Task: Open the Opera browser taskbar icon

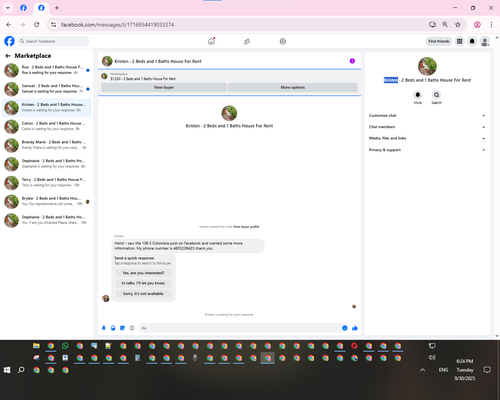Action: pos(354,346)
